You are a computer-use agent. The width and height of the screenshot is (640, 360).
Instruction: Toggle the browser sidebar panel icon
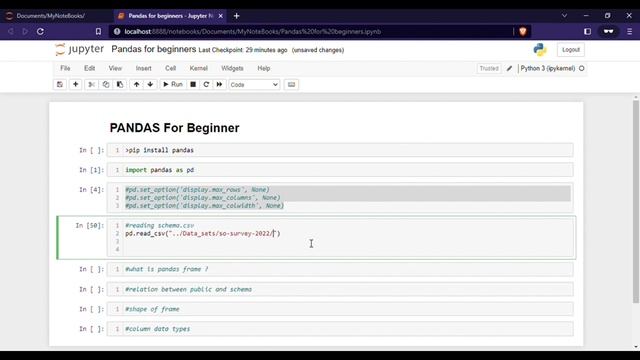click(x=587, y=31)
